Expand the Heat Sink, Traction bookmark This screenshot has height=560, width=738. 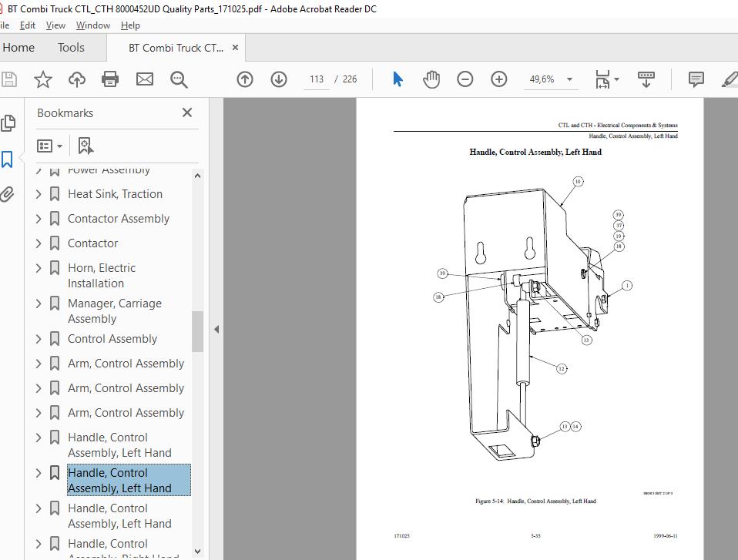tap(39, 194)
